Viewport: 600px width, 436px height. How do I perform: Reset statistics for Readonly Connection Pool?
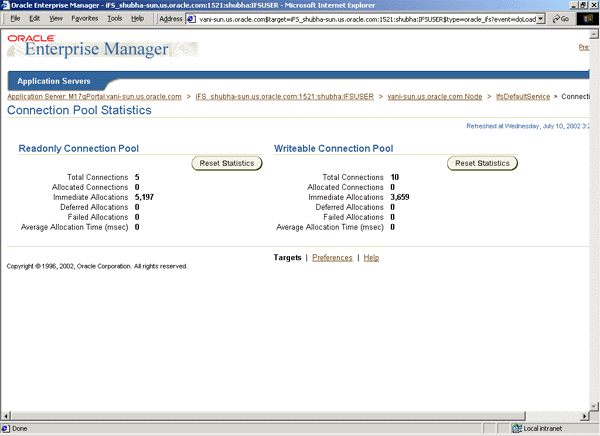(227, 163)
